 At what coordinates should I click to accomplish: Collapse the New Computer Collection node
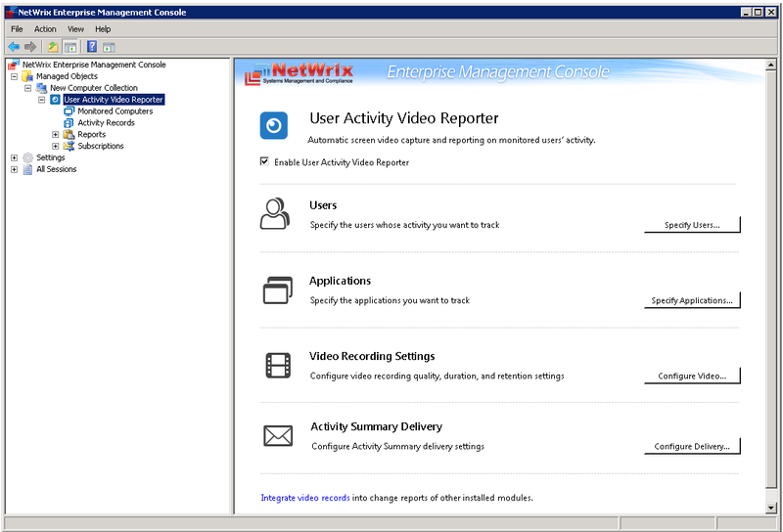(28, 88)
